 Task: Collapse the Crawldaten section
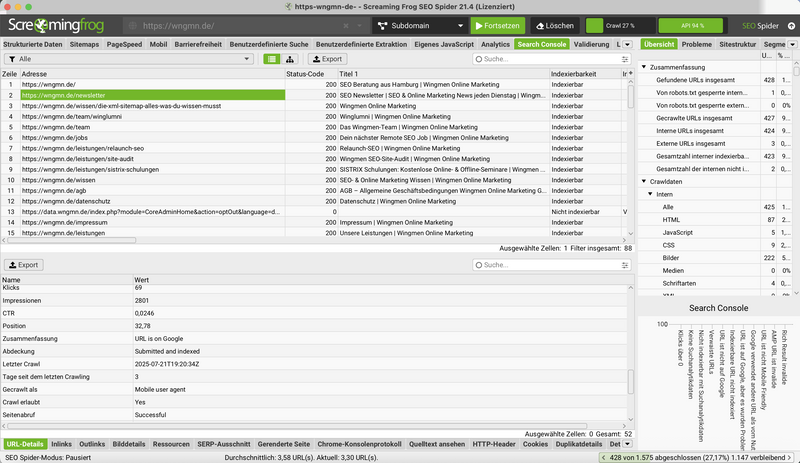pyautogui.click(x=644, y=181)
